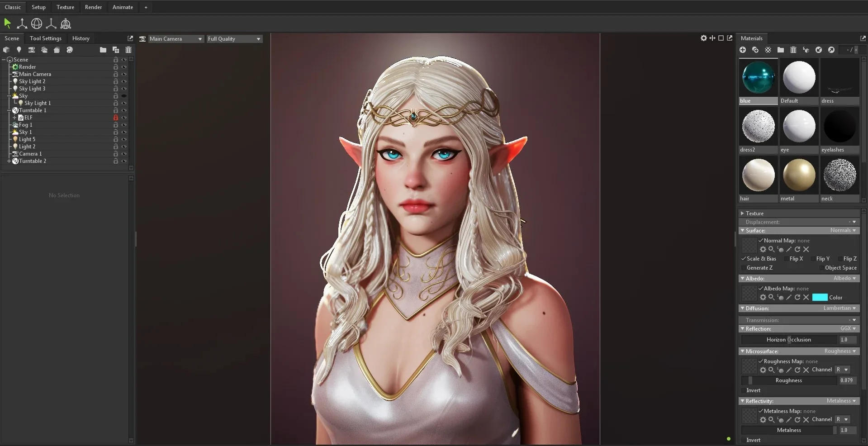Image resolution: width=868 pixels, height=446 pixels.
Task: Click the cyan Albedo Color swatch
Action: click(820, 297)
